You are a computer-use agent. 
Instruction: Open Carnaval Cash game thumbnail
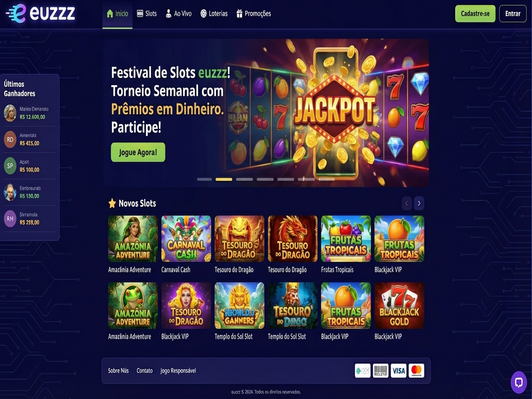pyautogui.click(x=186, y=239)
